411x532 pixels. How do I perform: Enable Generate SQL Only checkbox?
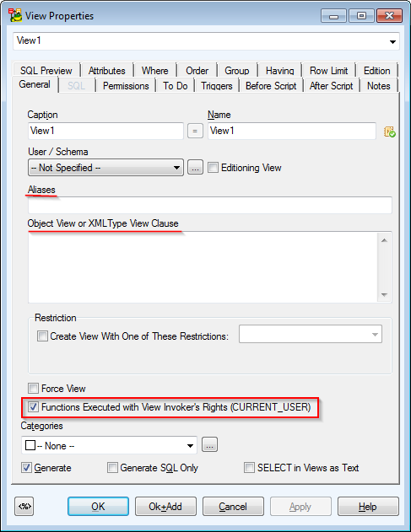(x=112, y=468)
